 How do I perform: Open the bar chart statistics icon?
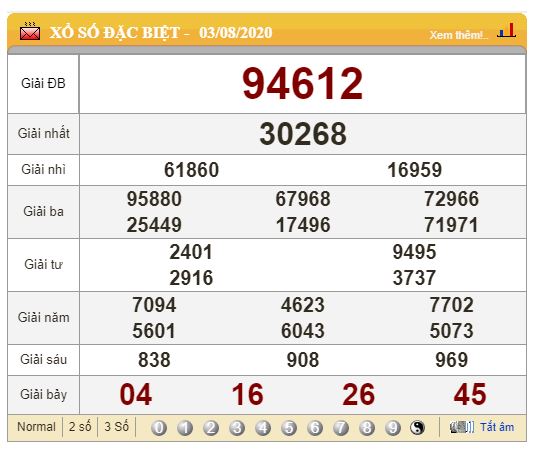[507, 30]
